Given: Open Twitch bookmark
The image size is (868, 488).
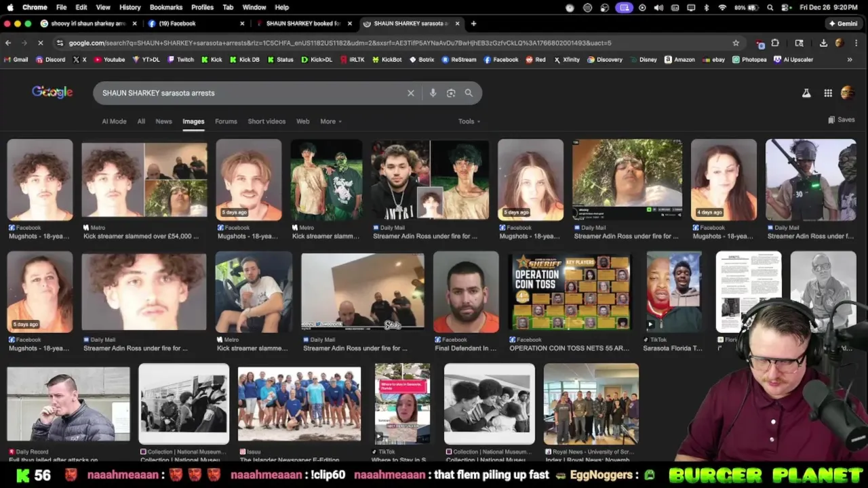Looking at the screenshot, I should click(x=180, y=60).
